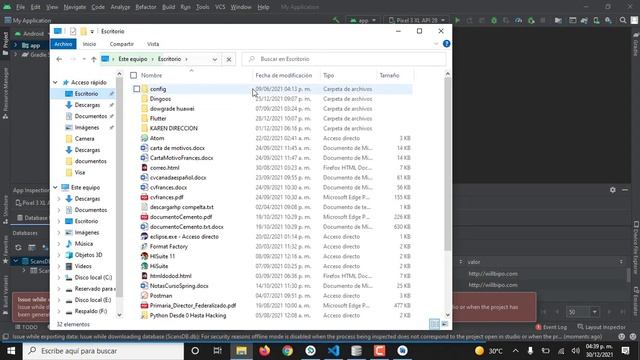Open Camera folder in quick access
Image resolution: width=640 pixels, height=360 pixels.
(84, 138)
